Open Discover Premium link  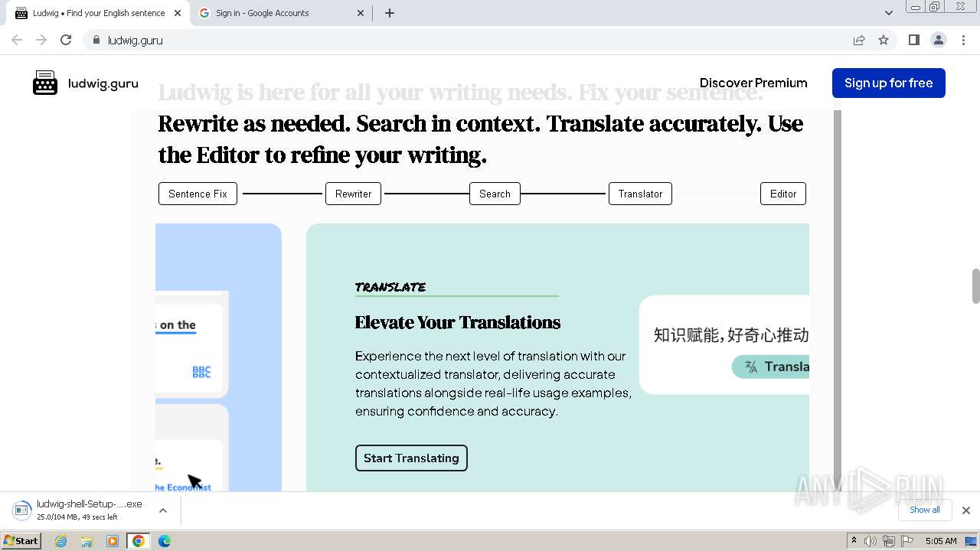click(x=753, y=83)
